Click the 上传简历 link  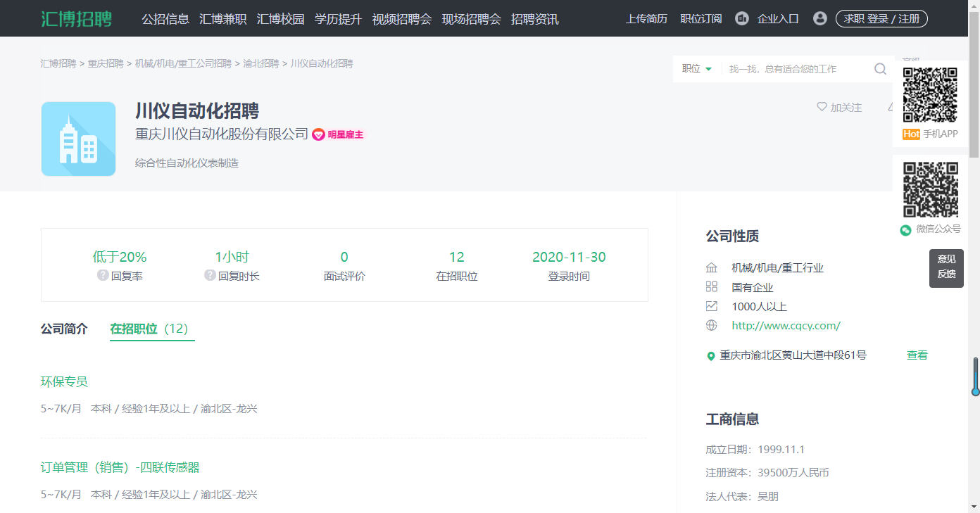pos(646,19)
